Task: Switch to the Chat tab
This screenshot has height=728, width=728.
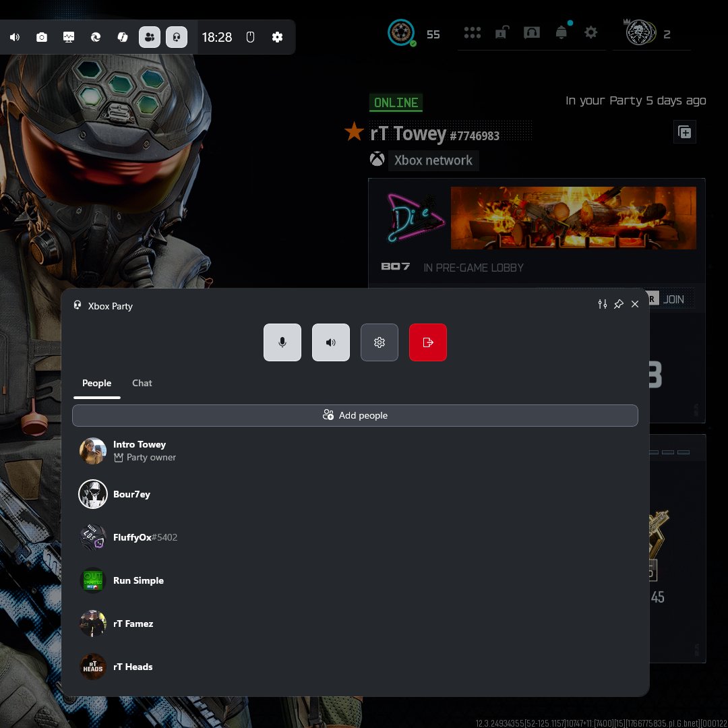Action: (x=142, y=383)
